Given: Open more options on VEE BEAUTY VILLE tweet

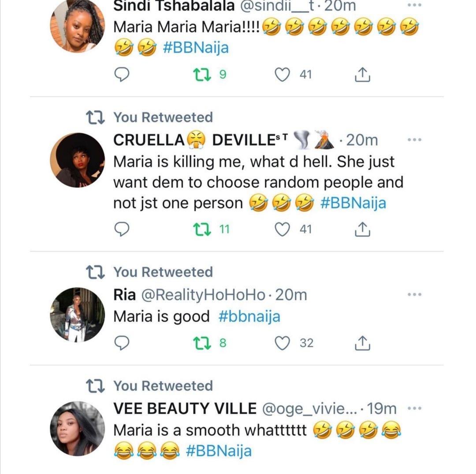Looking at the screenshot, I should (x=414, y=408).
